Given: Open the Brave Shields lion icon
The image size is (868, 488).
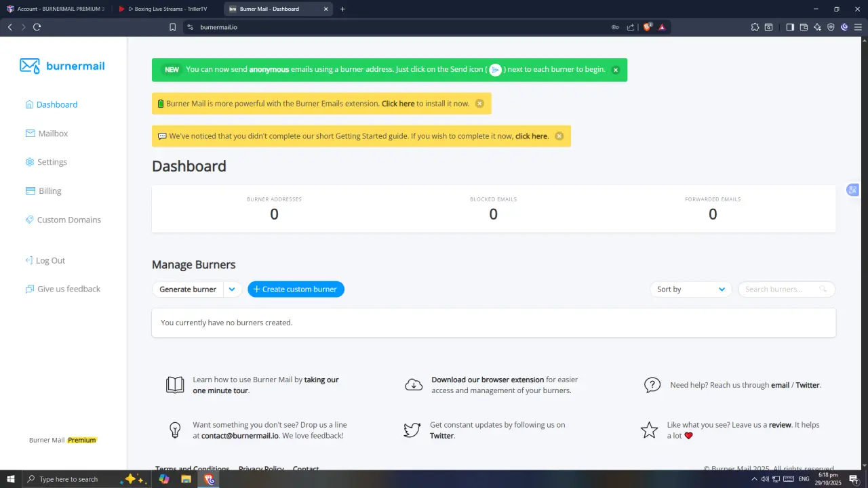Looking at the screenshot, I should pos(647,27).
